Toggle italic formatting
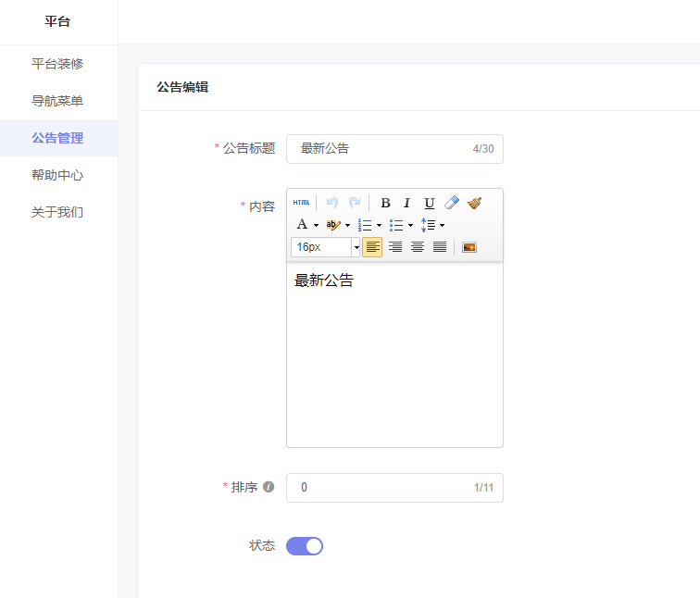This screenshot has width=700, height=598. click(x=406, y=203)
